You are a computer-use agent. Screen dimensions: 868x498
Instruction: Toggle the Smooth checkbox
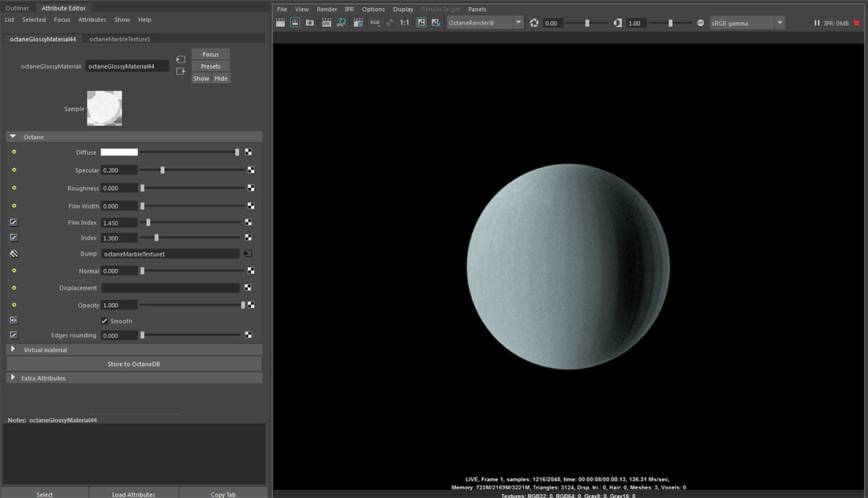(105, 321)
